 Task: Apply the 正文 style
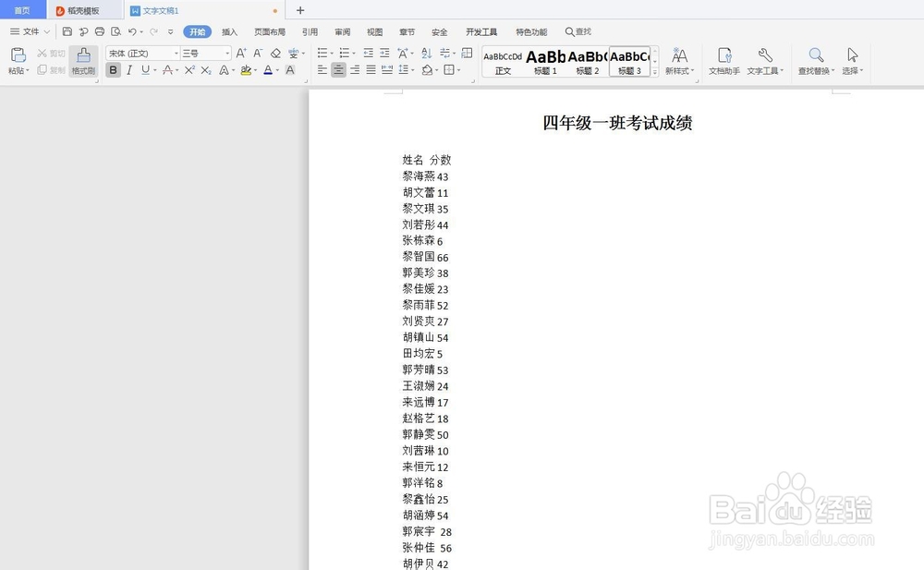[x=503, y=62]
